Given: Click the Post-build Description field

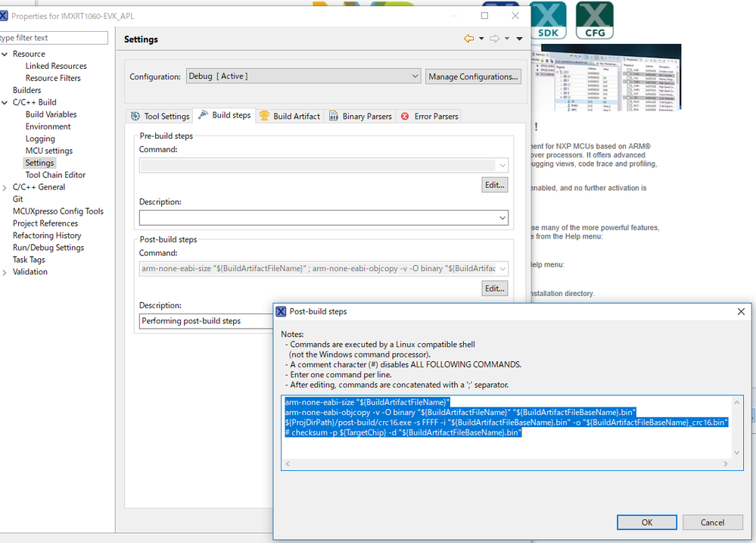Looking at the screenshot, I should tap(207, 321).
